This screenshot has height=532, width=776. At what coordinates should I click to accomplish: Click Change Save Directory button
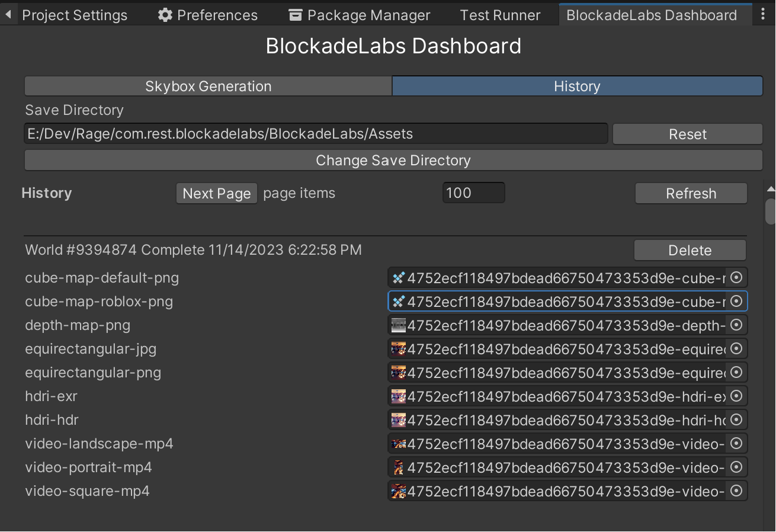tap(393, 161)
